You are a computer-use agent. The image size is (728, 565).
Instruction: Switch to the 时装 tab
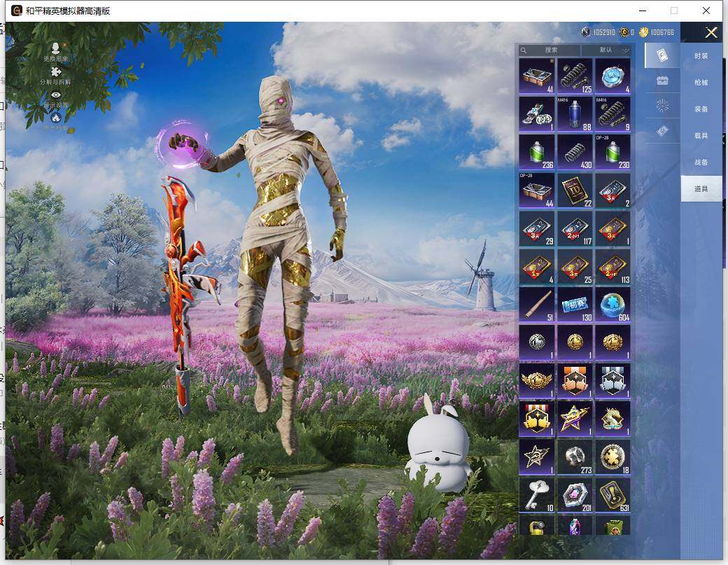[701, 56]
